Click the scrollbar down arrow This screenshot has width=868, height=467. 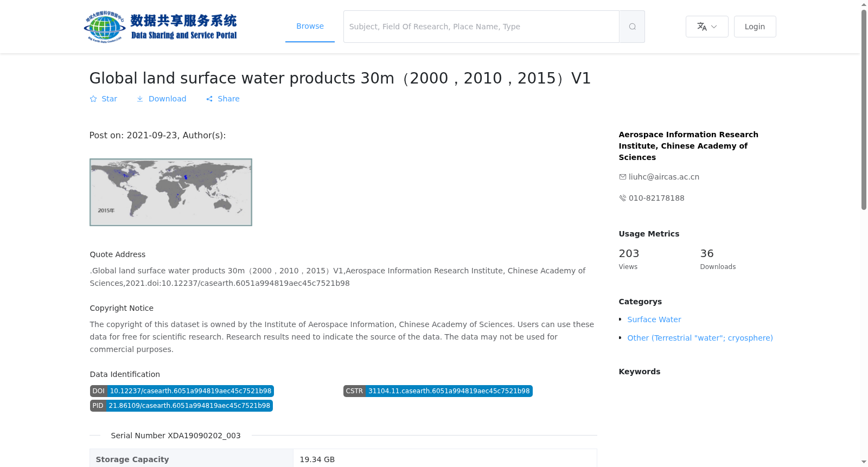click(x=864, y=462)
